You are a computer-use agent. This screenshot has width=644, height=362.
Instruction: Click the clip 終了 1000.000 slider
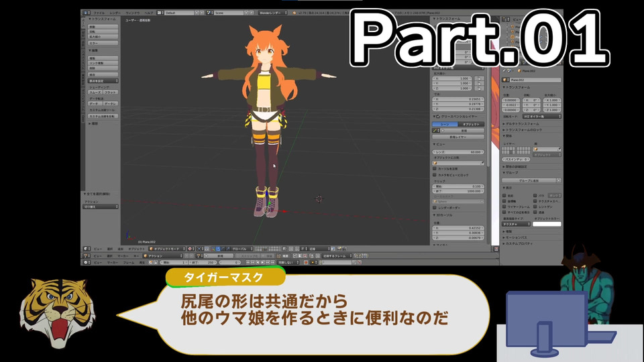point(458,191)
